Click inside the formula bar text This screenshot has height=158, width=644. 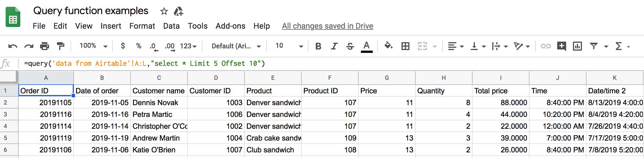pos(144,64)
